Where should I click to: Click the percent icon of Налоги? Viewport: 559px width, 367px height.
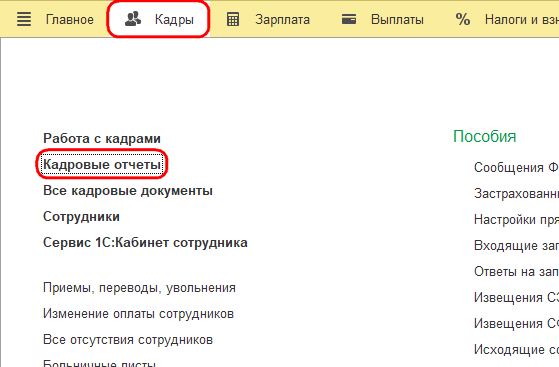click(463, 19)
